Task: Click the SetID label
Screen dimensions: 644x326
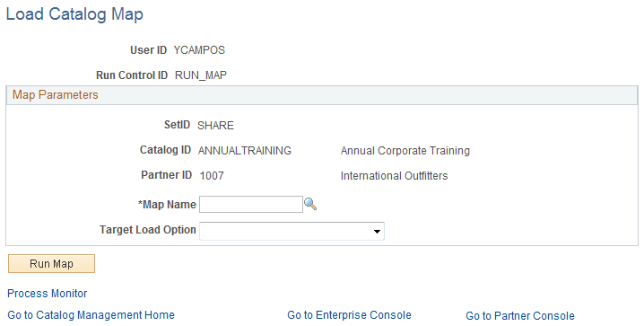Action: 177,125
